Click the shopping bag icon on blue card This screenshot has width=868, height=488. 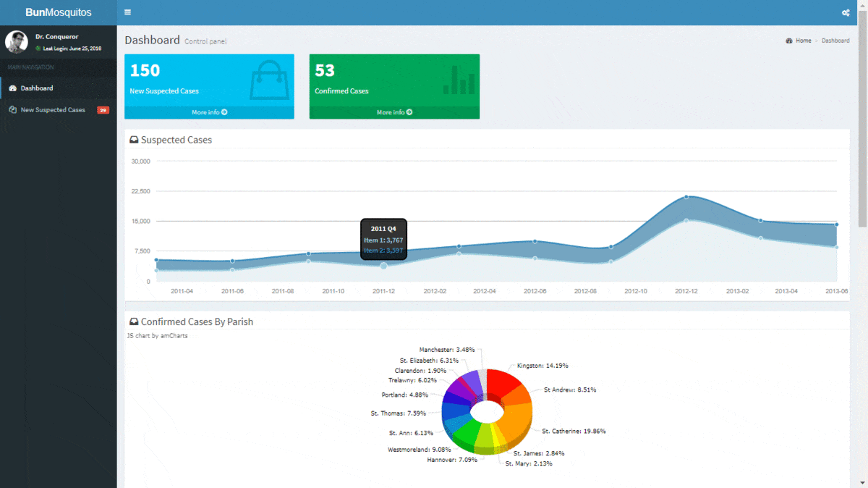click(268, 80)
